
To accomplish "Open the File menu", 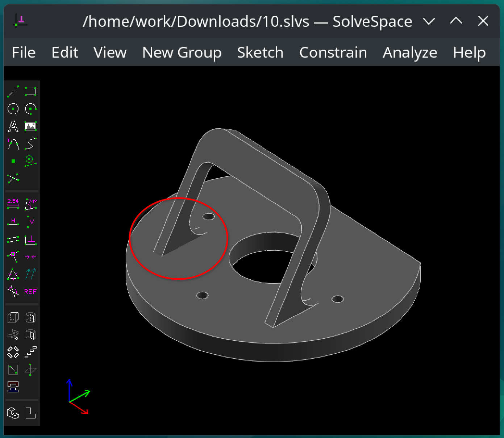I will point(24,53).
